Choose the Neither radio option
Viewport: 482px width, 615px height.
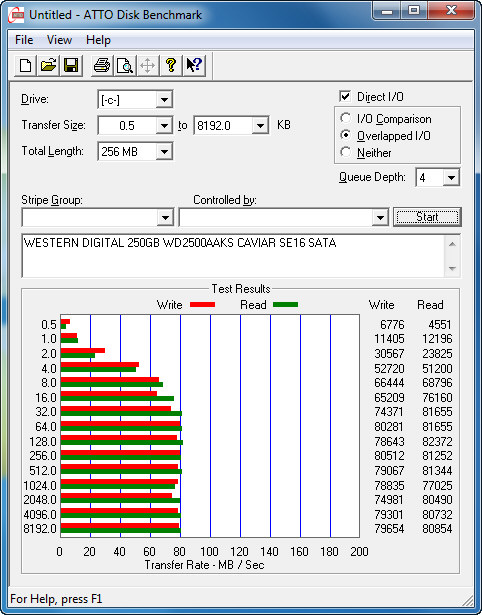click(x=346, y=152)
